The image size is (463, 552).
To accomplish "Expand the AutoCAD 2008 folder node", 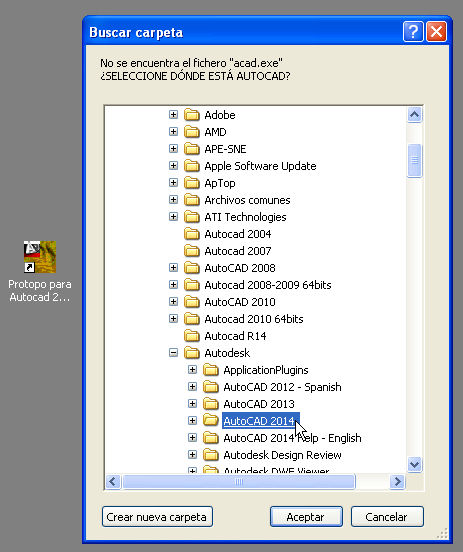I will (x=173, y=268).
